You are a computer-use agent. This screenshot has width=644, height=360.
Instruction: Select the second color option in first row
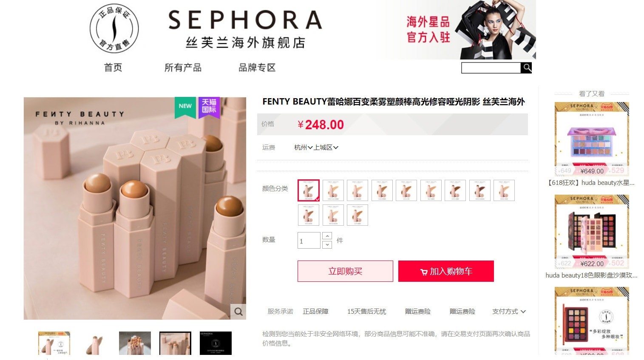coord(333,190)
